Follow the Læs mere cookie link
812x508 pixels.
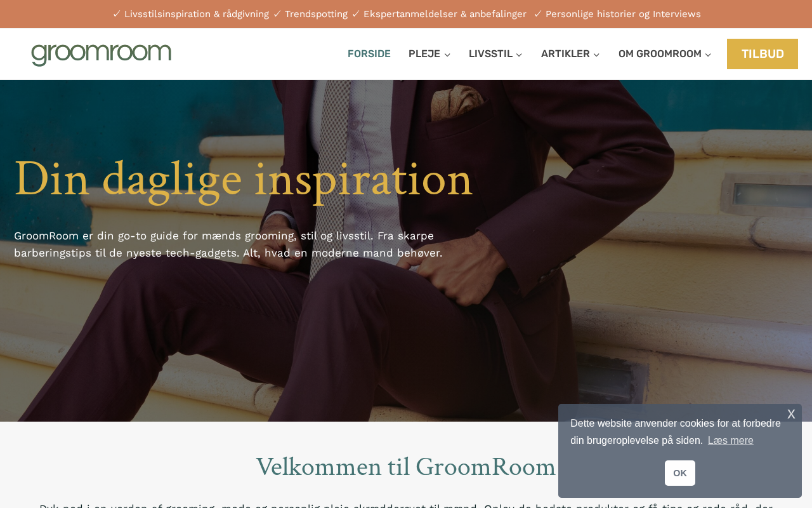(731, 441)
